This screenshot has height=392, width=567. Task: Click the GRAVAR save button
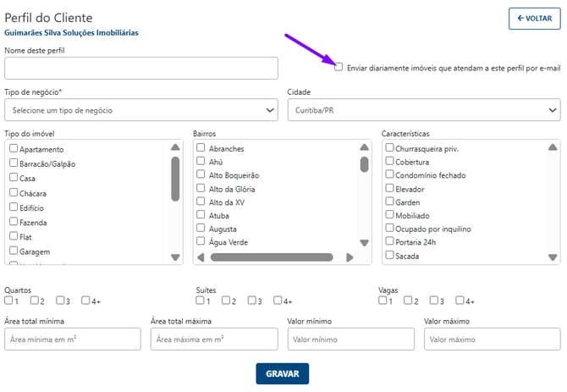click(x=283, y=373)
